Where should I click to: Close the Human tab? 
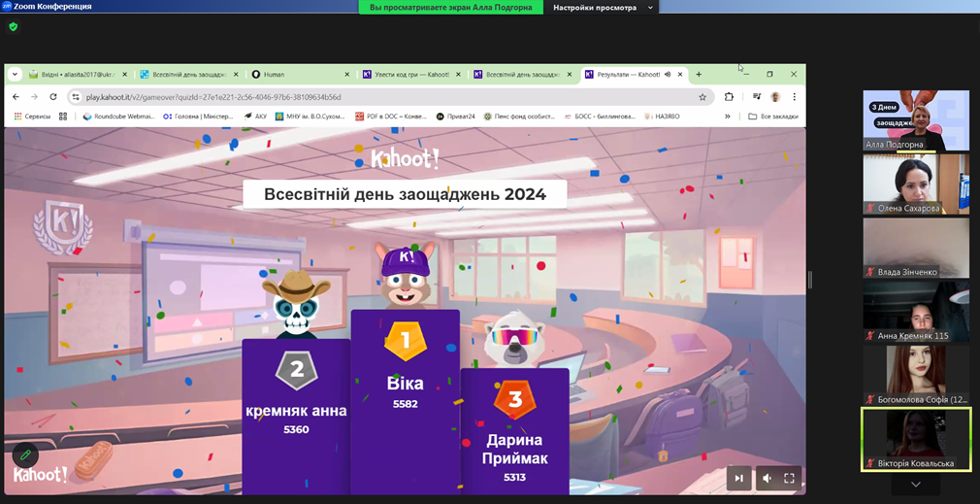pos(347,75)
